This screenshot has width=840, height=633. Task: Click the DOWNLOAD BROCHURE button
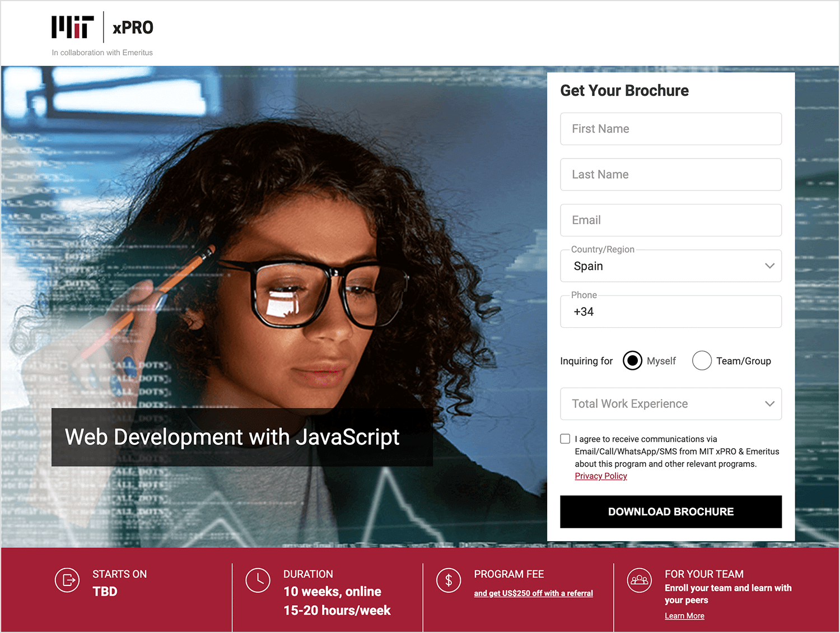tap(671, 511)
